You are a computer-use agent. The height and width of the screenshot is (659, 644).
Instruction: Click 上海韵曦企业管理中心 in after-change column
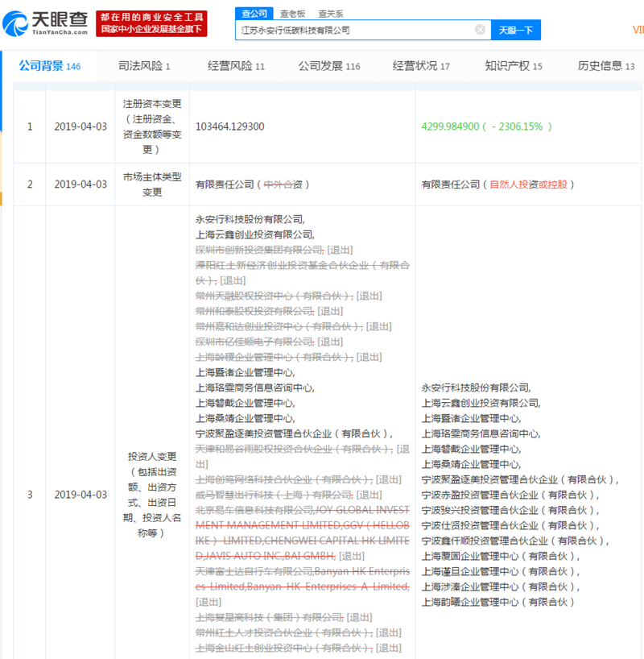click(x=497, y=602)
